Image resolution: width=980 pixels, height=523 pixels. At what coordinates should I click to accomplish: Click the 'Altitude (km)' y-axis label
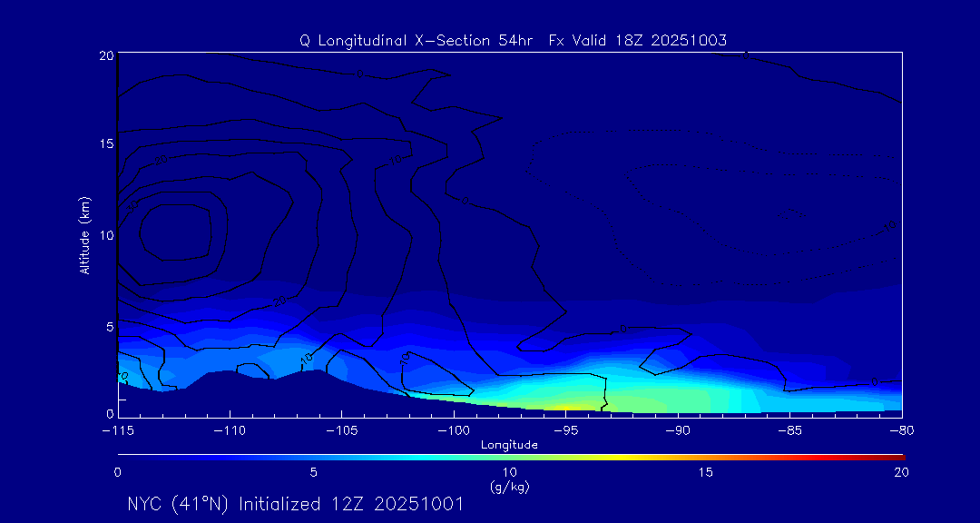[84, 234]
